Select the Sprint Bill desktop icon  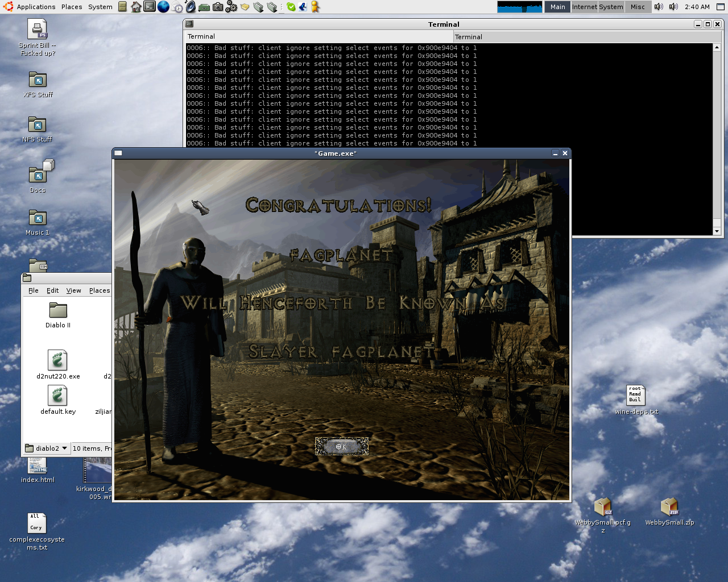tap(38, 38)
